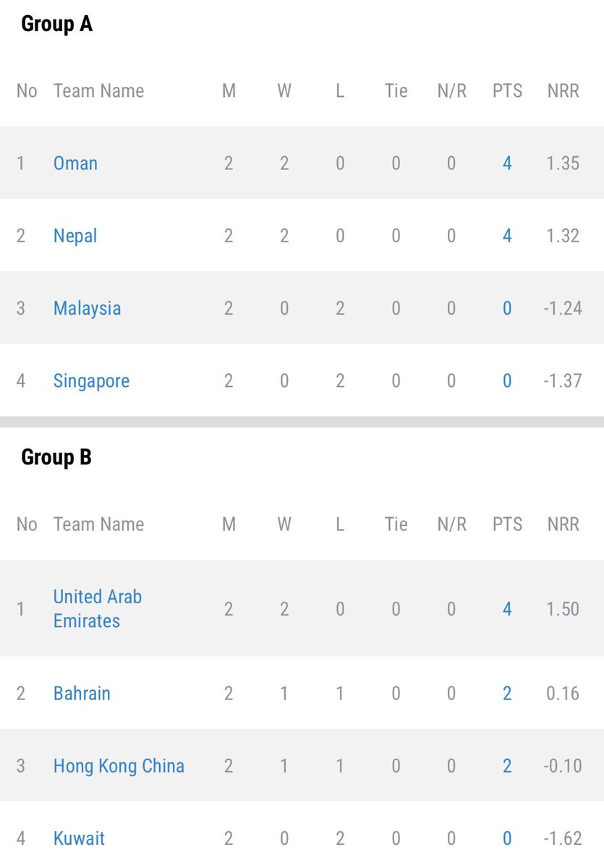
Task: Click the PTS column header in Group B
Action: (507, 524)
